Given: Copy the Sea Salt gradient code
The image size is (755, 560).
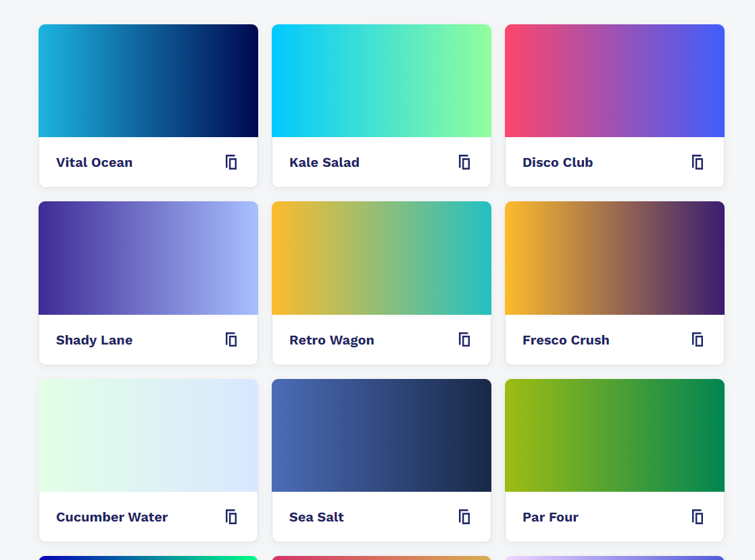Looking at the screenshot, I should tap(464, 517).
